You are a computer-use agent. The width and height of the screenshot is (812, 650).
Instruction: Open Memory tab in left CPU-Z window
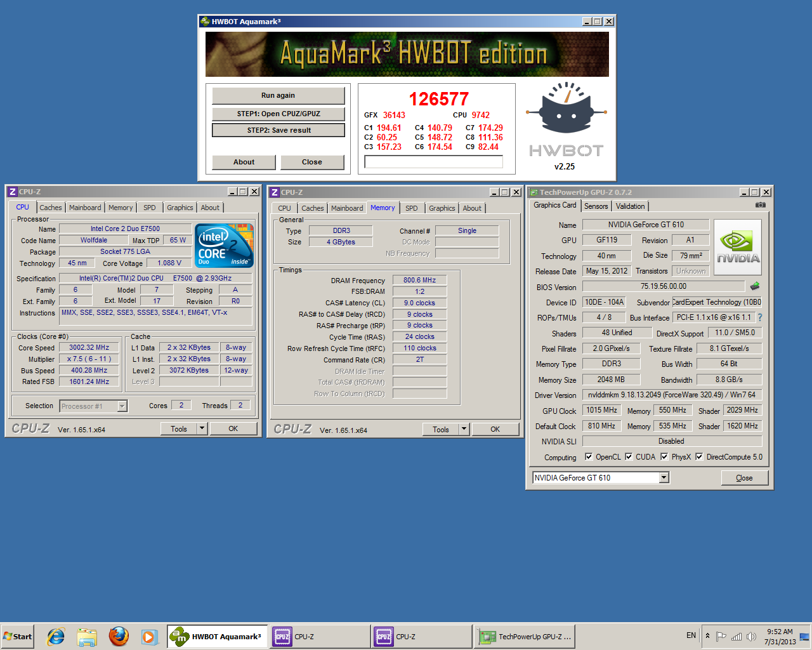(121, 208)
